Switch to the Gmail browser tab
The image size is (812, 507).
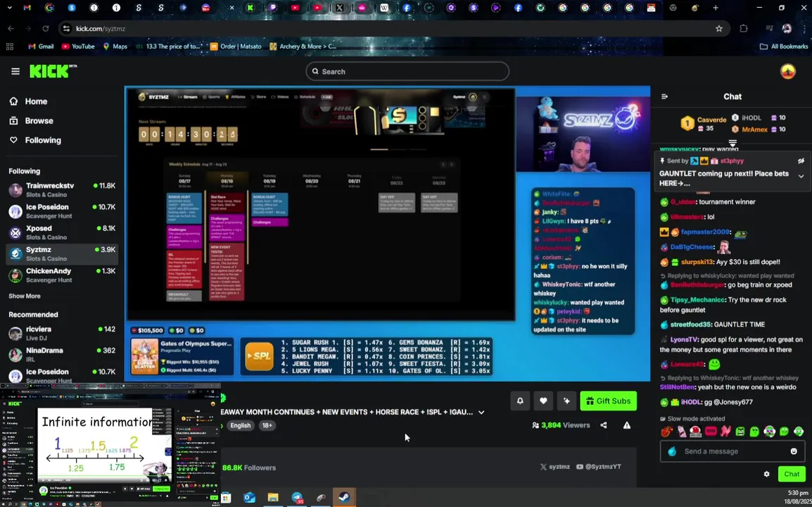click(27, 8)
